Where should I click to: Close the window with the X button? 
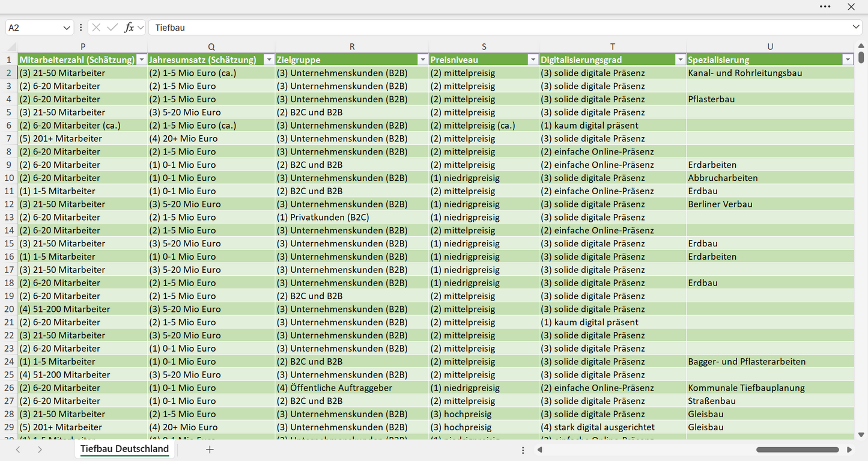pos(851,7)
